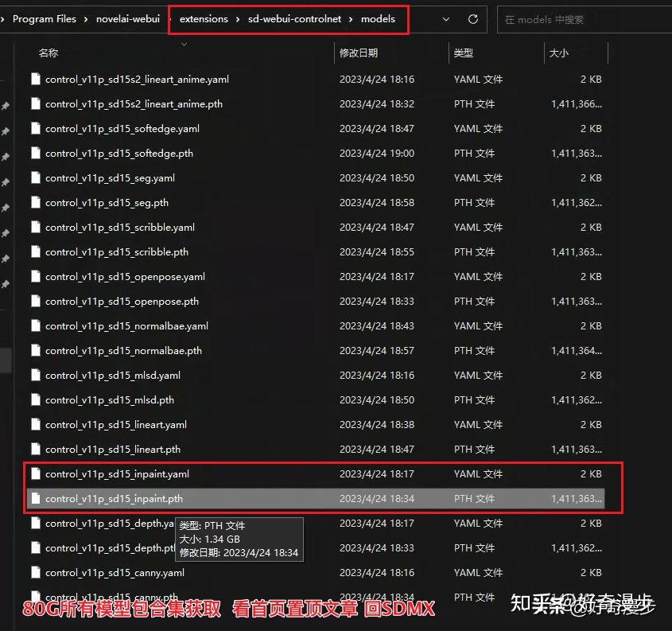Open the chevron after sd-webui-controlnet breadcrumb

coord(350,19)
